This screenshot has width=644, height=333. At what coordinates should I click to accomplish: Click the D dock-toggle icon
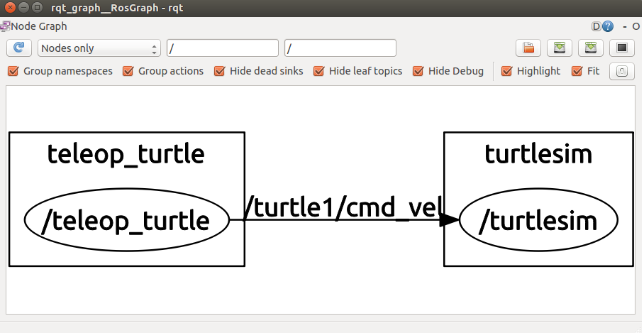[596, 27]
